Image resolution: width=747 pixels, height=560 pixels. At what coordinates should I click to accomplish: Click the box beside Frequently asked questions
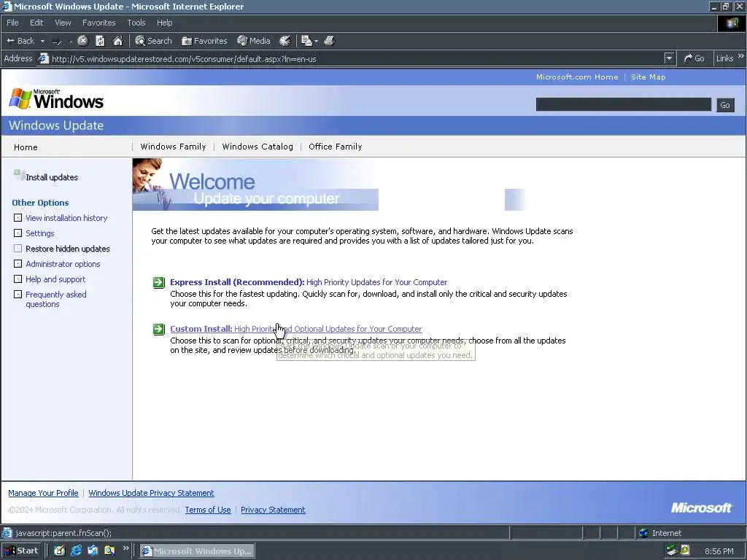(18, 295)
